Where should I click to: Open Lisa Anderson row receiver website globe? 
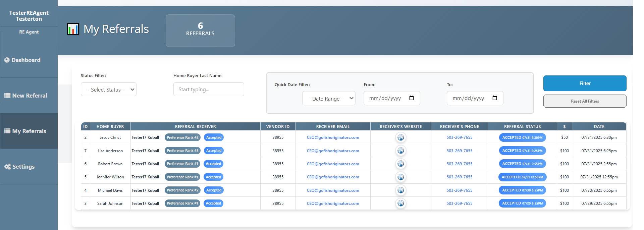[x=400, y=151]
